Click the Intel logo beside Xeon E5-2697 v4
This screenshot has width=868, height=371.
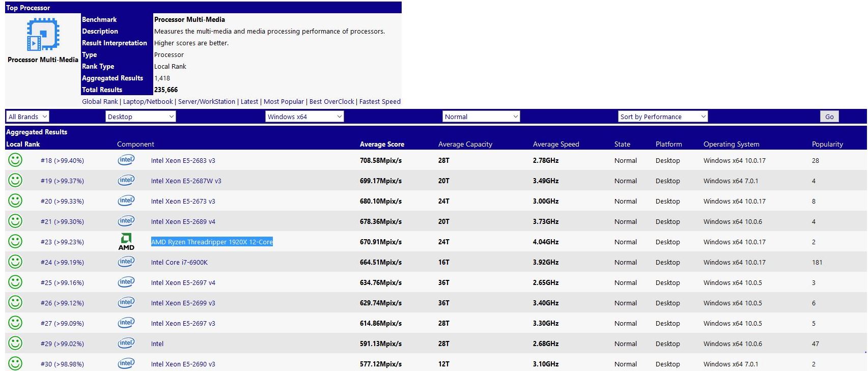(x=126, y=282)
